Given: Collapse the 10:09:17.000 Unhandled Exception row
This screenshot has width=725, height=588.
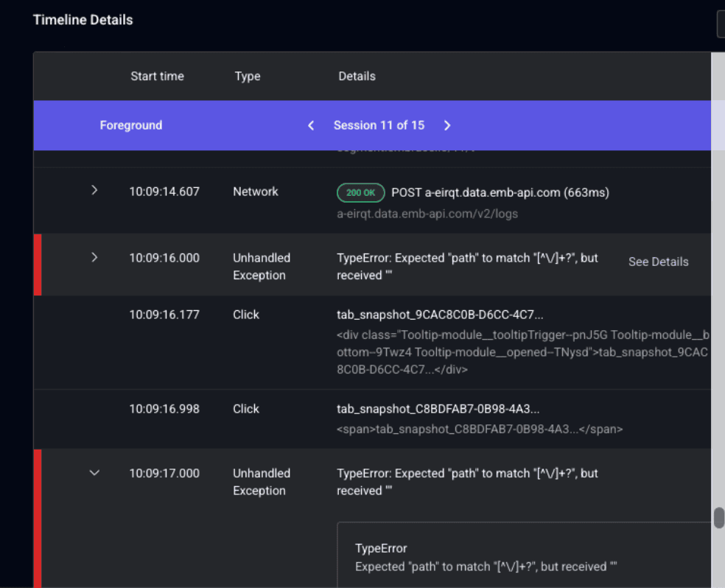Looking at the screenshot, I should click(x=94, y=473).
